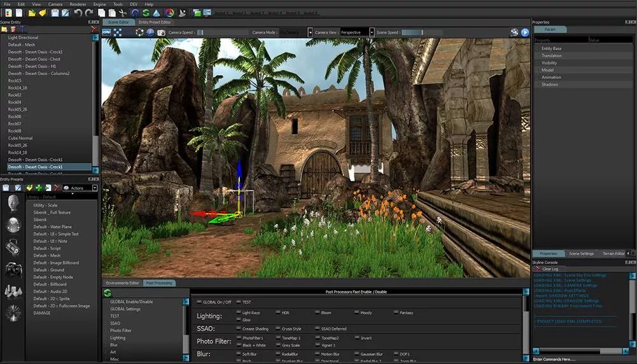Click the undo arrow icon
The height and width of the screenshot is (364, 637).
coord(78,13)
